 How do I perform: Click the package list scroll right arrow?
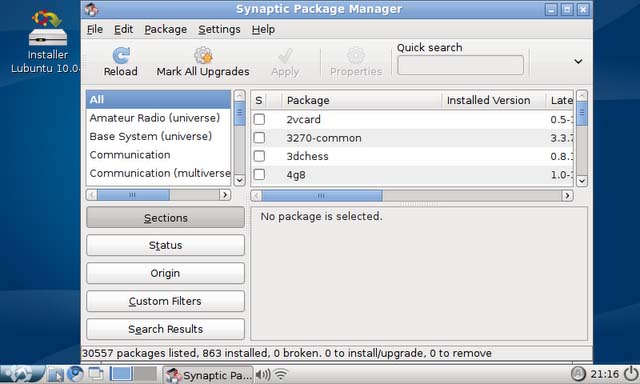point(567,196)
